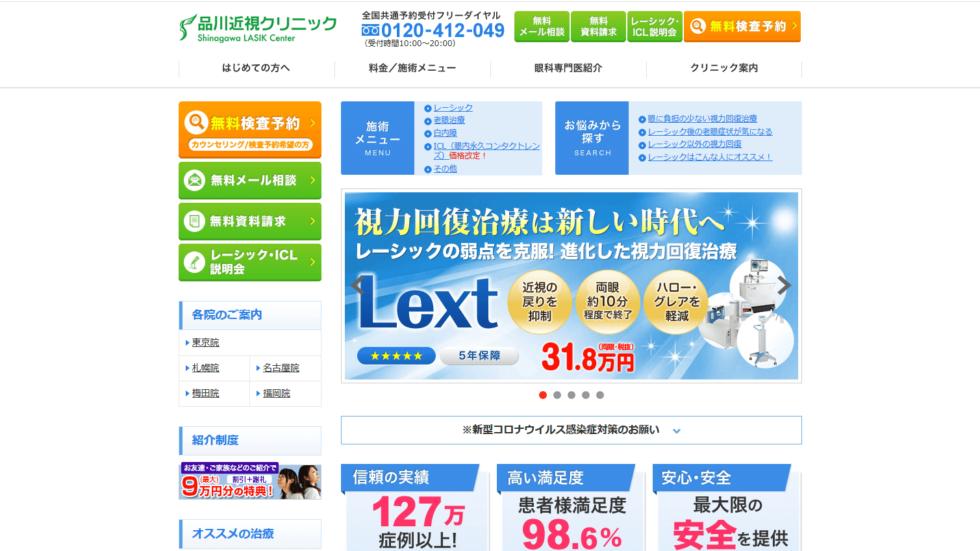Viewport: 980px width, 551px height.
Task: Click the magnifier icon on sidebar 無料検査予約 button
Action: pos(196,122)
